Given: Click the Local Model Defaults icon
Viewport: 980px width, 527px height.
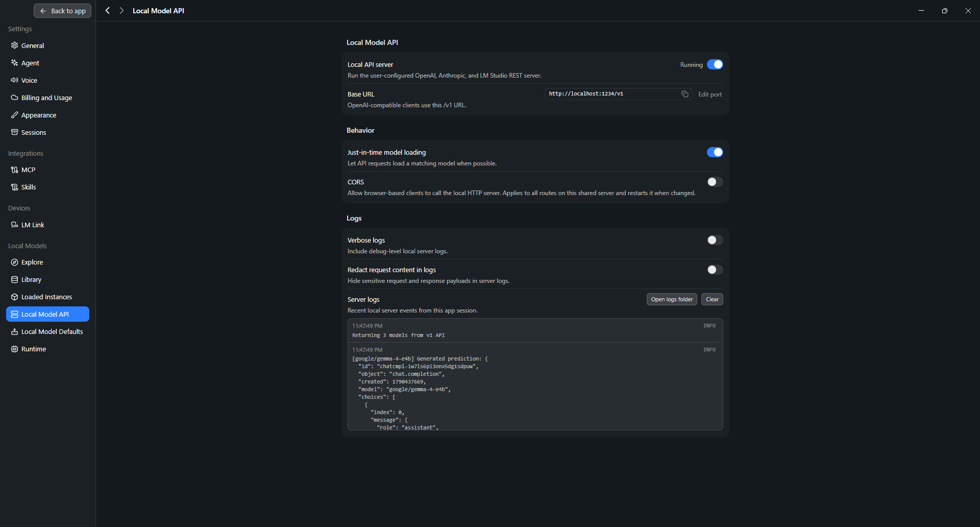Looking at the screenshot, I should pyautogui.click(x=14, y=331).
